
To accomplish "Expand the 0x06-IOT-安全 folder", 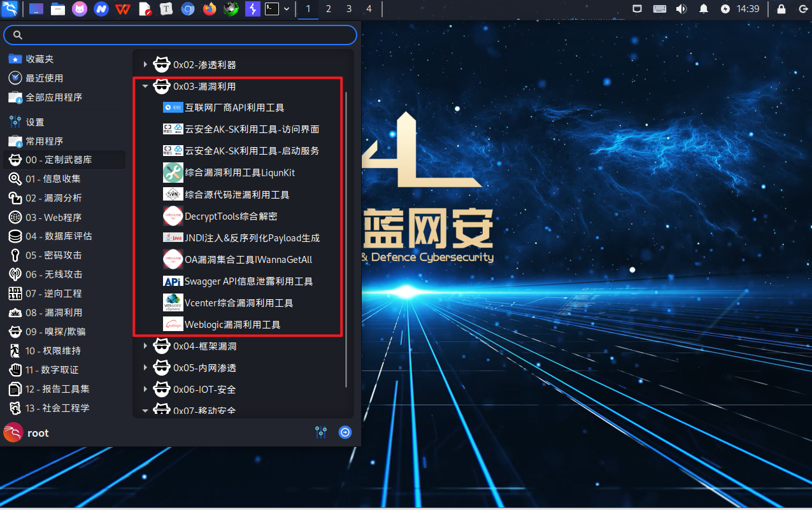I will pos(145,389).
